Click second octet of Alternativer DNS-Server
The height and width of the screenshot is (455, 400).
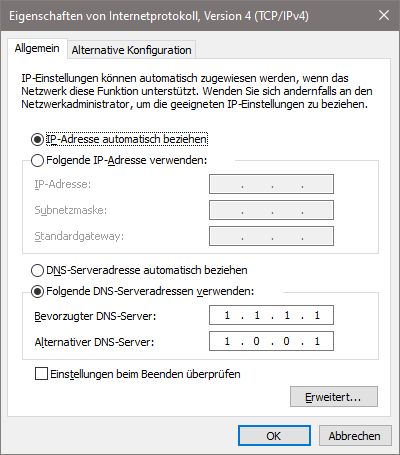(256, 341)
